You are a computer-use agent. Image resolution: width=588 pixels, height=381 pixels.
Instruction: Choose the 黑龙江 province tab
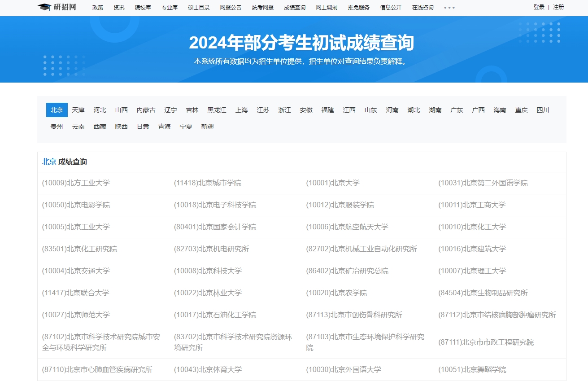coord(217,110)
